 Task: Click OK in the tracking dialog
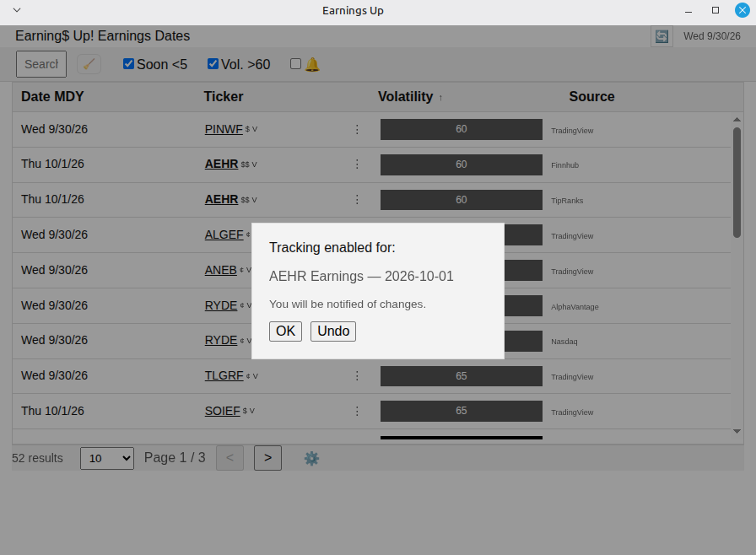pos(285,331)
